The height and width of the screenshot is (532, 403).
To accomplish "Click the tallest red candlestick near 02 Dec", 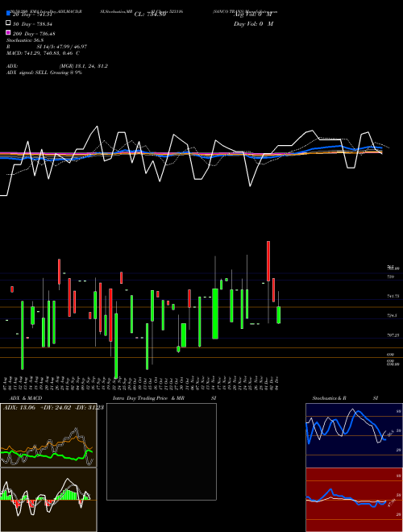I will [268, 261].
